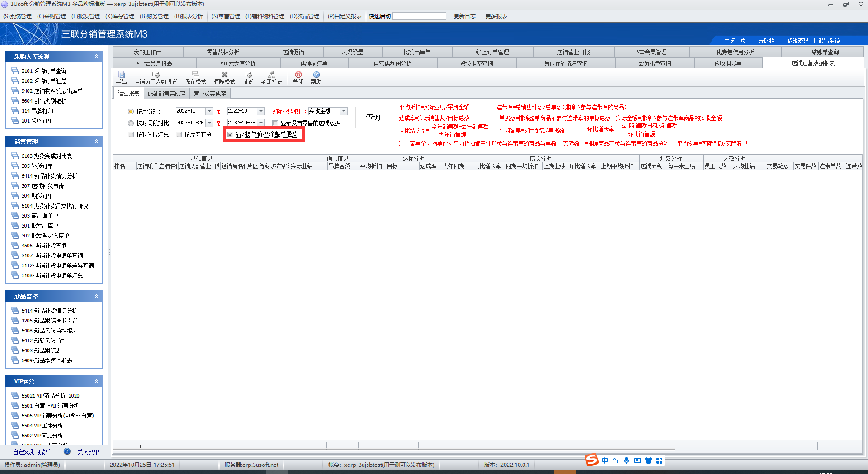Click blue help icon beside 关闭菜单

[67, 451]
